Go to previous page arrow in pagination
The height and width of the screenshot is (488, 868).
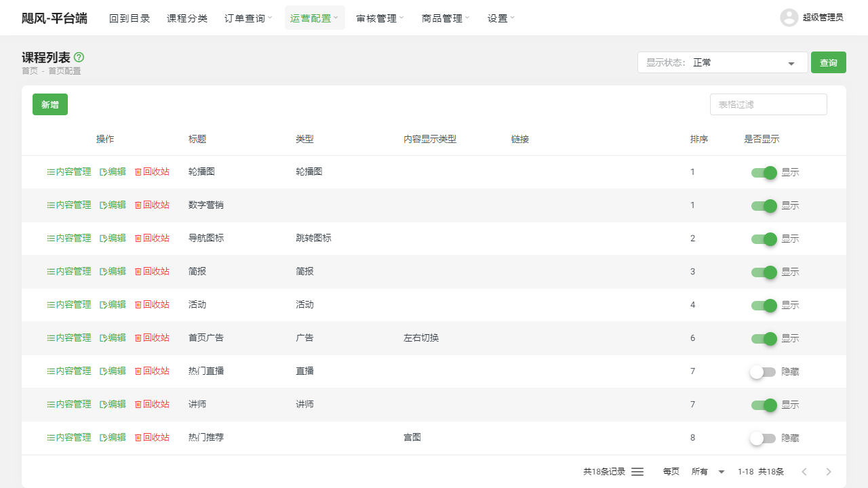pos(804,472)
